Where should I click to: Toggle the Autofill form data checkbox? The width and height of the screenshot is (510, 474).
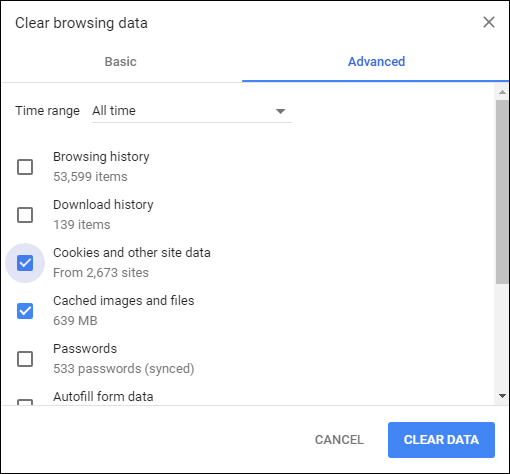coord(25,402)
